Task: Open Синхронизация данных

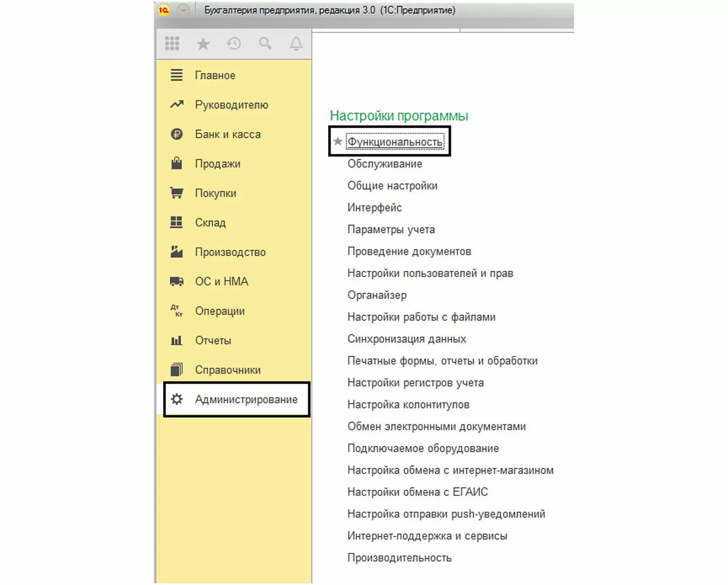Action: (x=406, y=339)
